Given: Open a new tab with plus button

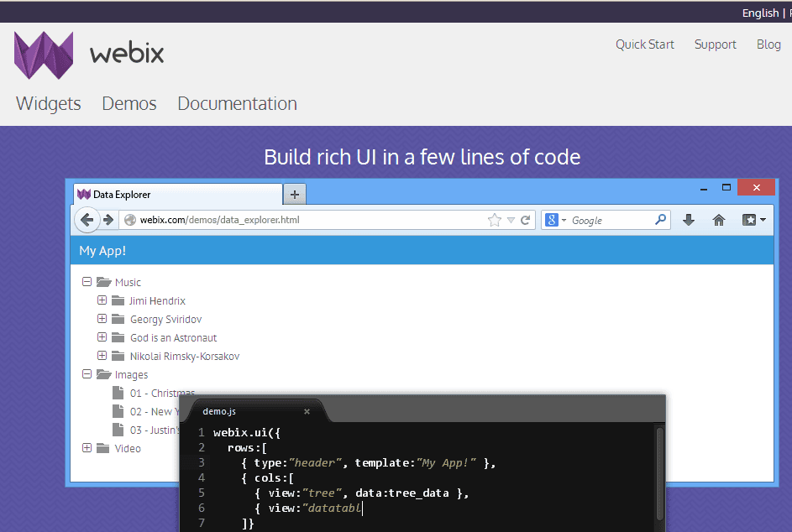Looking at the screenshot, I should 295,195.
